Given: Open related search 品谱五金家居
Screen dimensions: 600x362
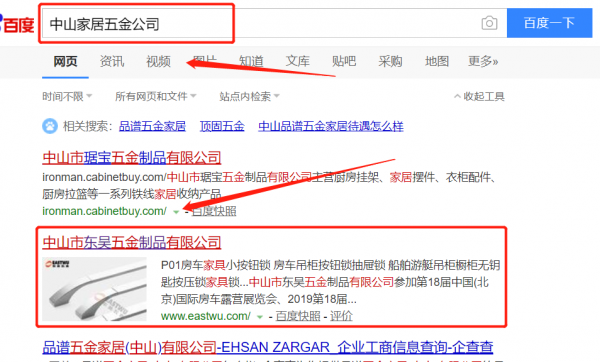Looking at the screenshot, I should coord(152,126).
